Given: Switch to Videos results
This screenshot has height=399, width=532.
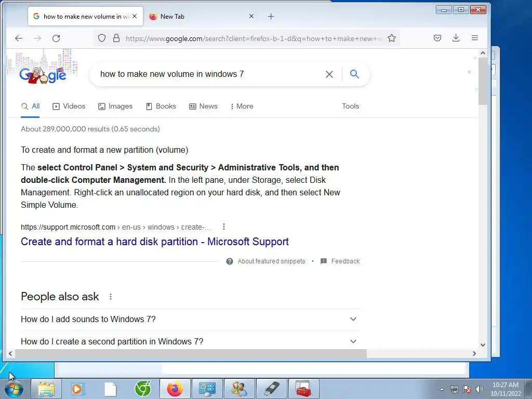Looking at the screenshot, I should [x=69, y=106].
